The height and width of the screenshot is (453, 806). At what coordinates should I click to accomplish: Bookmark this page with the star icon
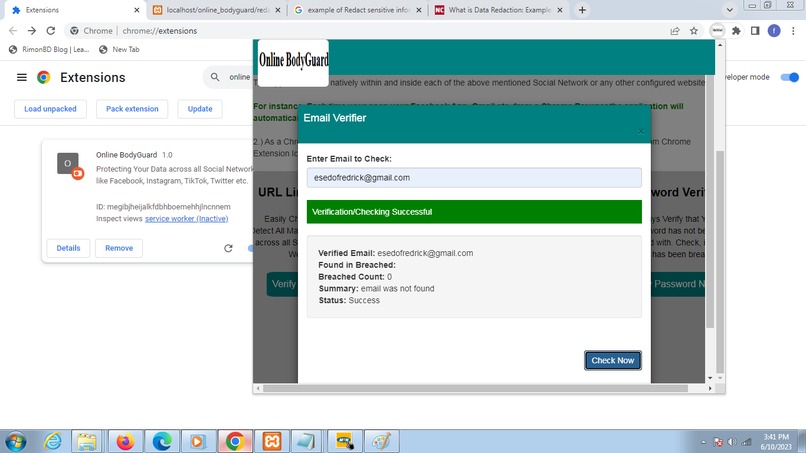[x=694, y=31]
